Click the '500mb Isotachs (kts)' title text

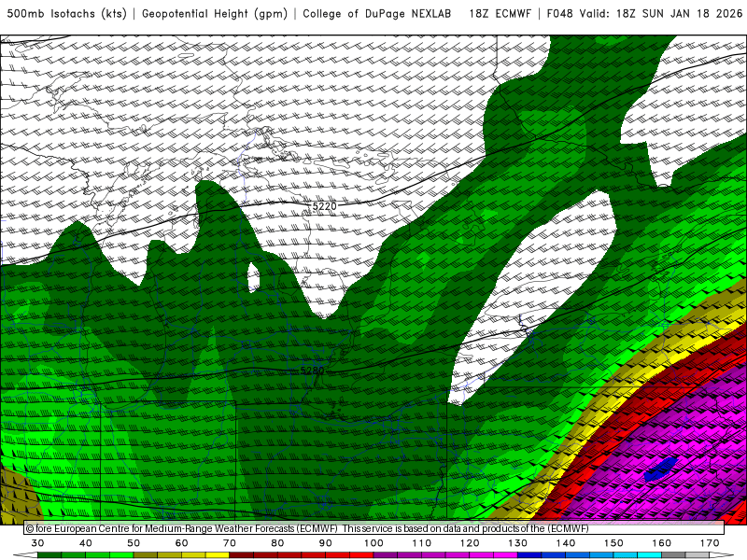pos(66,14)
